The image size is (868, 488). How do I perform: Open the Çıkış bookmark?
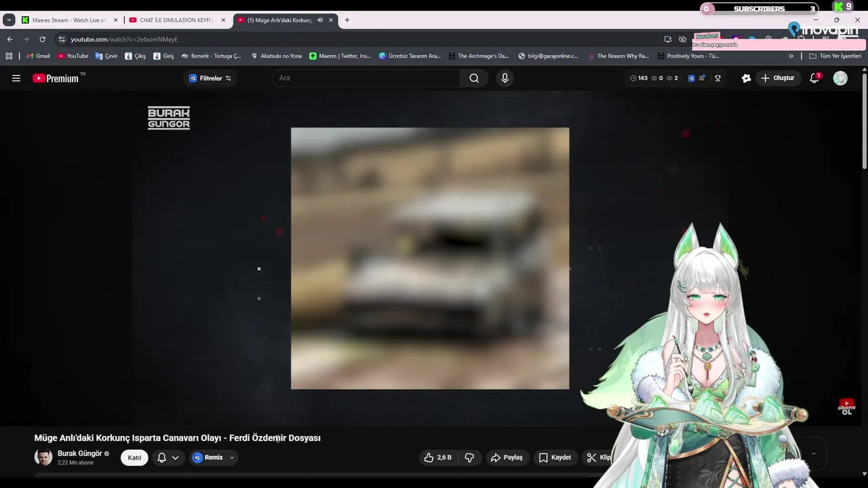(135, 56)
